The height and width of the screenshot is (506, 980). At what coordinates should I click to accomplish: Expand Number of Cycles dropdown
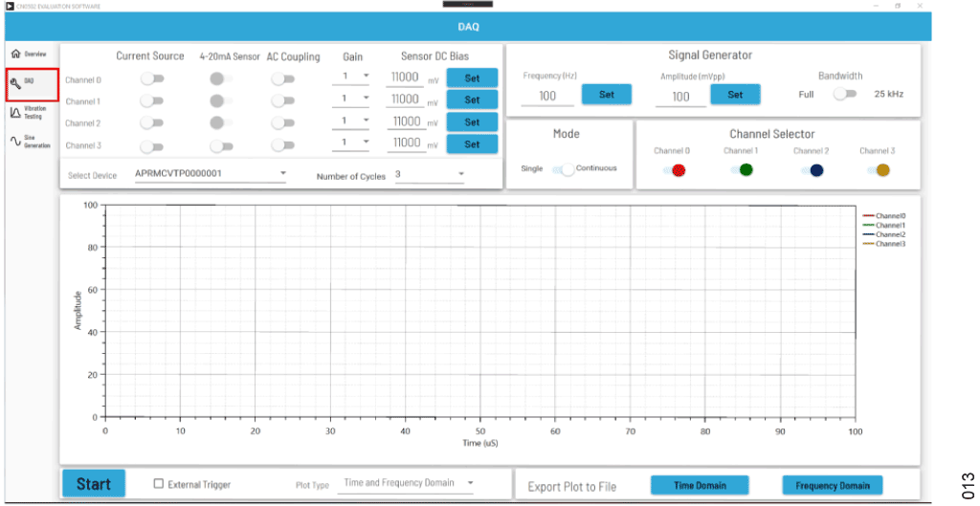[430, 175]
